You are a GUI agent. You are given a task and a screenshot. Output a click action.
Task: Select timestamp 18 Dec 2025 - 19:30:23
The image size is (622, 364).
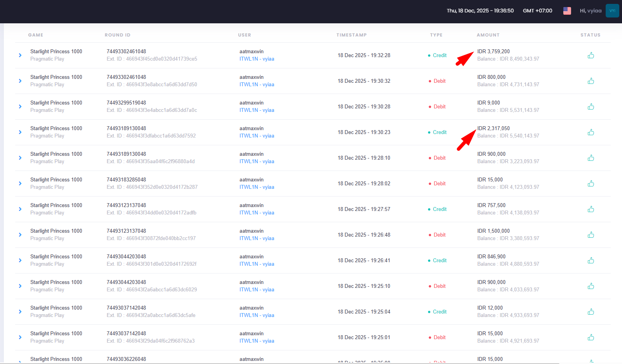[364, 132]
